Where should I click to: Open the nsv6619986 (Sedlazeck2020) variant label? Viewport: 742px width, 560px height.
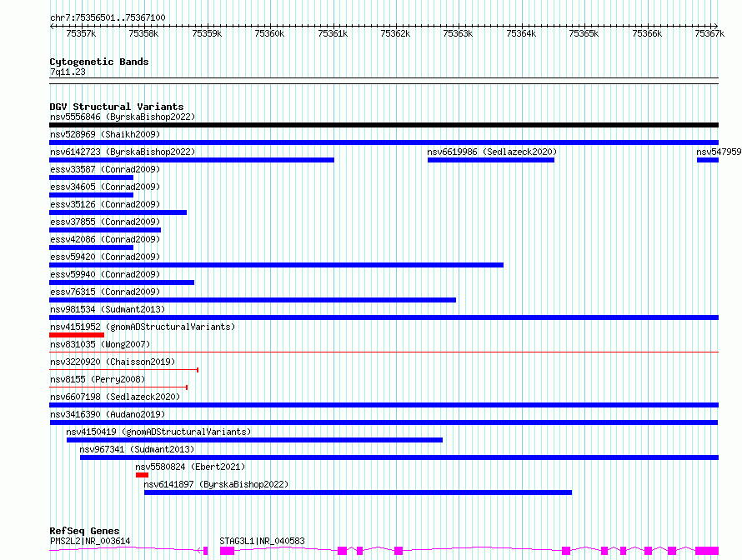click(492, 152)
